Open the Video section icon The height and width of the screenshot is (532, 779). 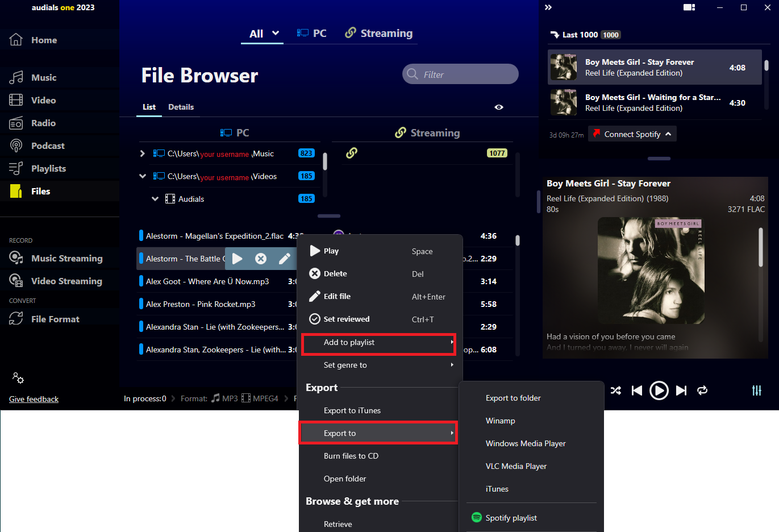[16, 100]
